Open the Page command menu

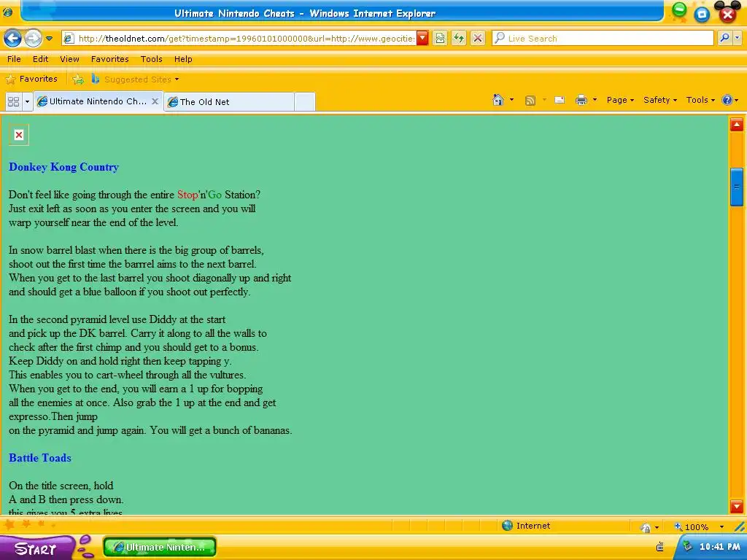620,100
